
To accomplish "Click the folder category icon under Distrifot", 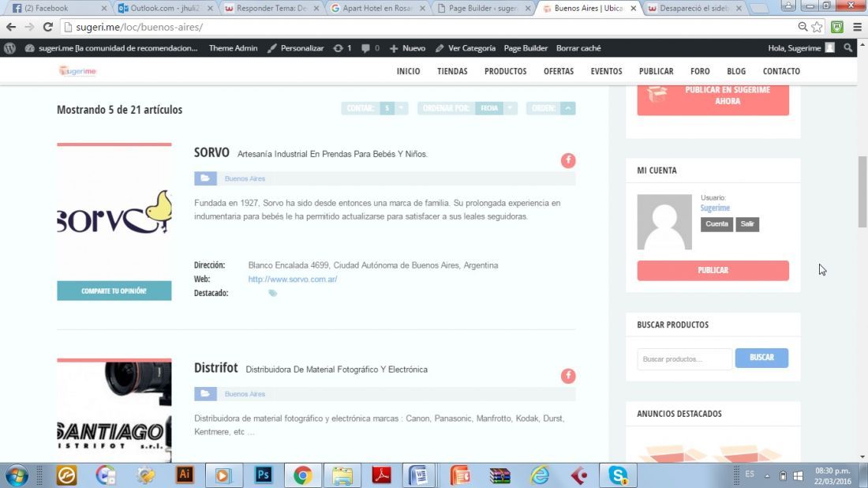I will [x=205, y=394].
